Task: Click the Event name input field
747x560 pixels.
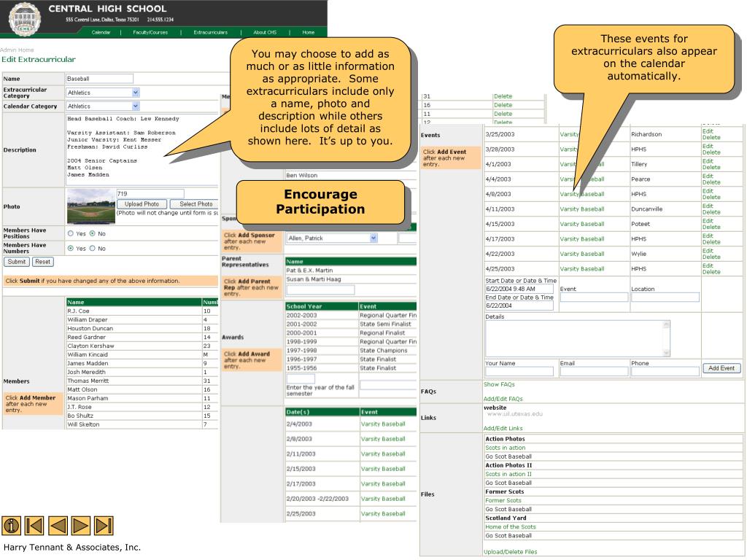Action: coord(594,297)
